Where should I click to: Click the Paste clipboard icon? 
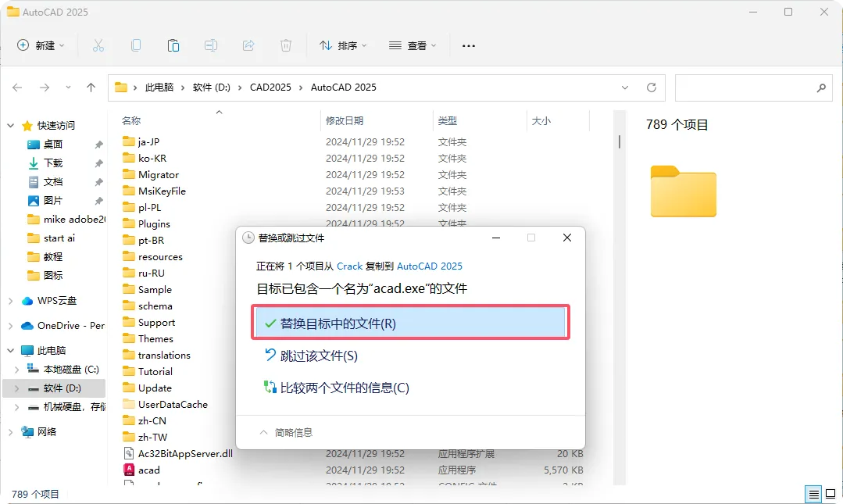tap(173, 46)
